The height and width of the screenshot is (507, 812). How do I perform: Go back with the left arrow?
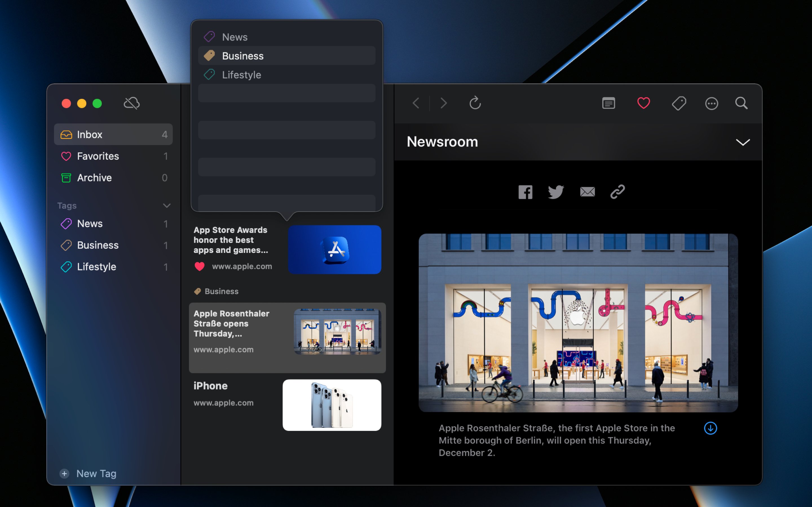pyautogui.click(x=416, y=103)
